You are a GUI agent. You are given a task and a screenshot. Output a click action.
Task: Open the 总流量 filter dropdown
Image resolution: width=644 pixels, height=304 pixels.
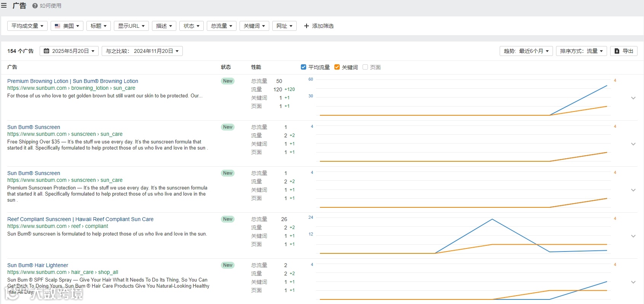pos(222,26)
